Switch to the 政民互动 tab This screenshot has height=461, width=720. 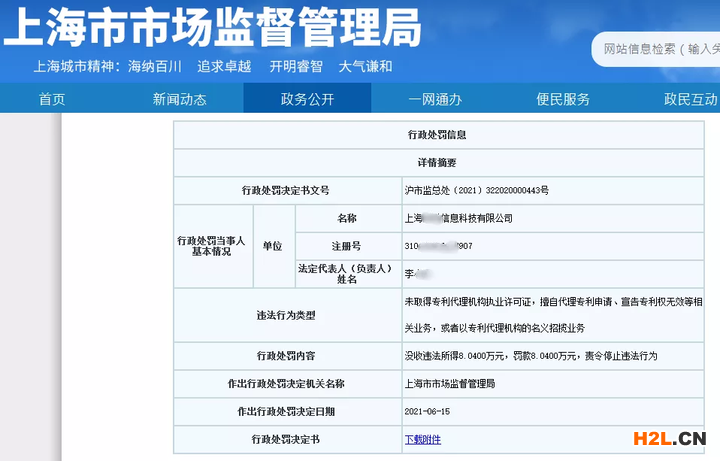pos(690,99)
